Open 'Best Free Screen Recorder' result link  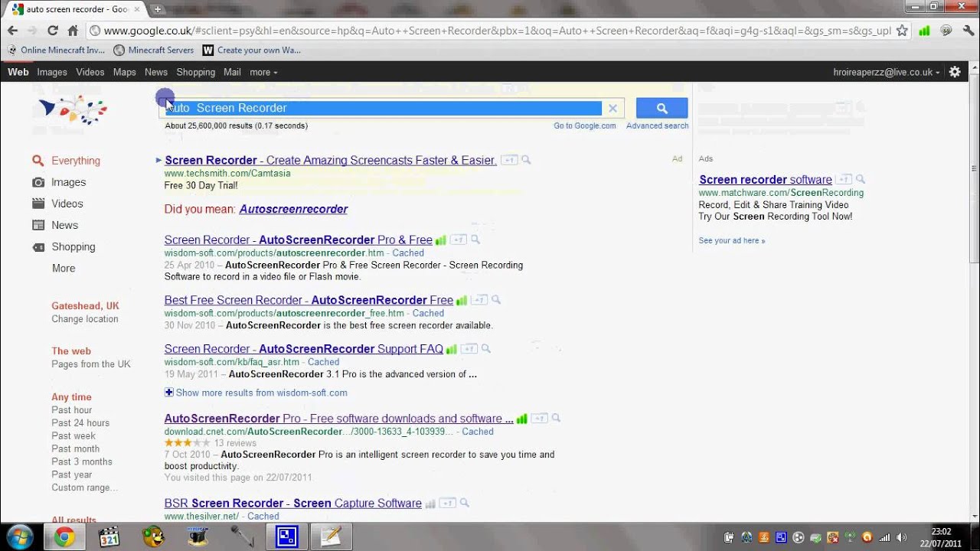click(x=309, y=300)
